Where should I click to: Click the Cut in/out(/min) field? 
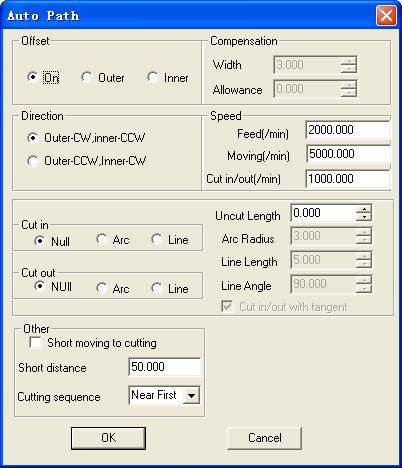click(347, 179)
